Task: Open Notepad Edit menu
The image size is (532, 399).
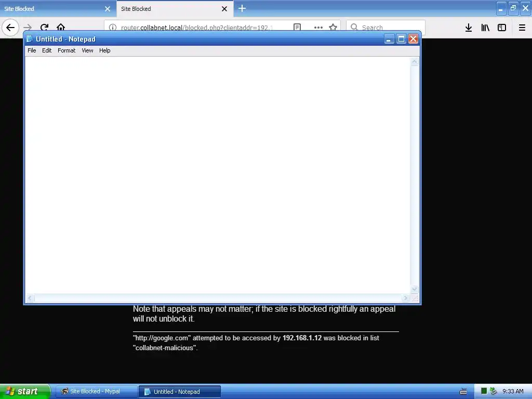Action: tap(47, 50)
